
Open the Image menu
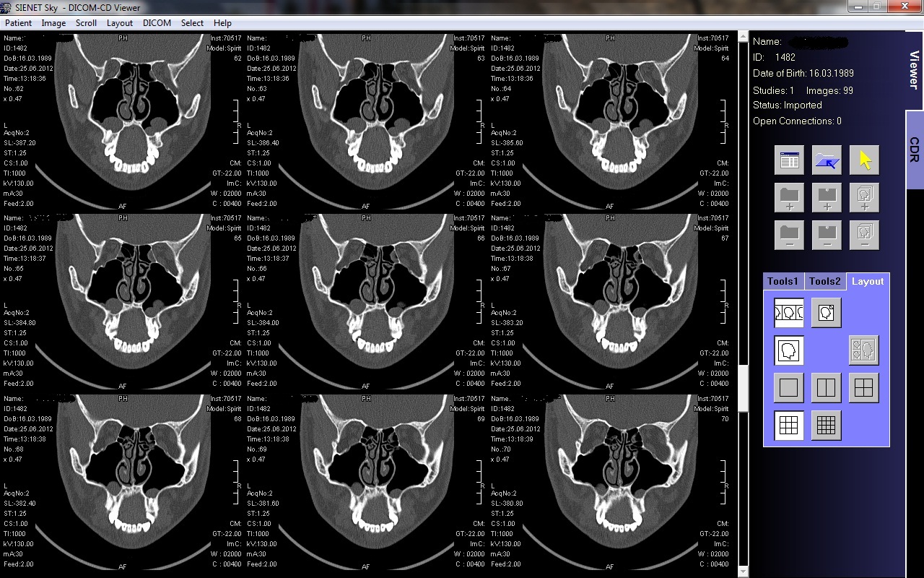53,23
